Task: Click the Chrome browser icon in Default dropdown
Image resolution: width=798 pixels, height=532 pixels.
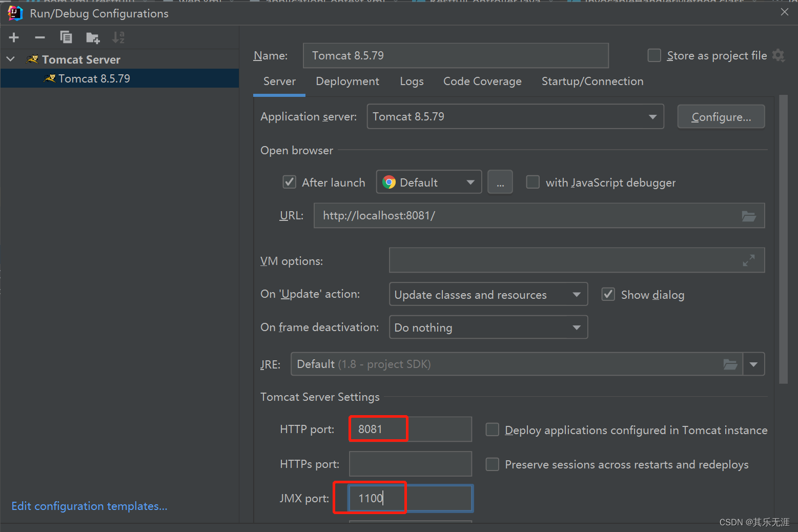Action: (x=389, y=182)
